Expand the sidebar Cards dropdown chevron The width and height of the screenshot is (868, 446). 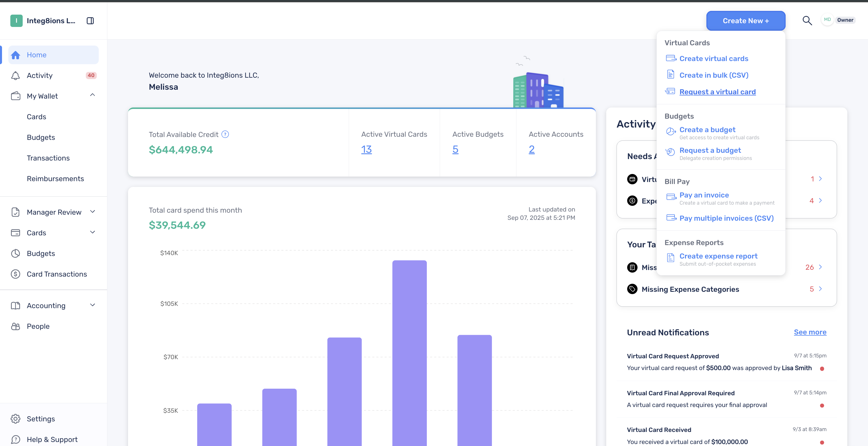(x=92, y=232)
